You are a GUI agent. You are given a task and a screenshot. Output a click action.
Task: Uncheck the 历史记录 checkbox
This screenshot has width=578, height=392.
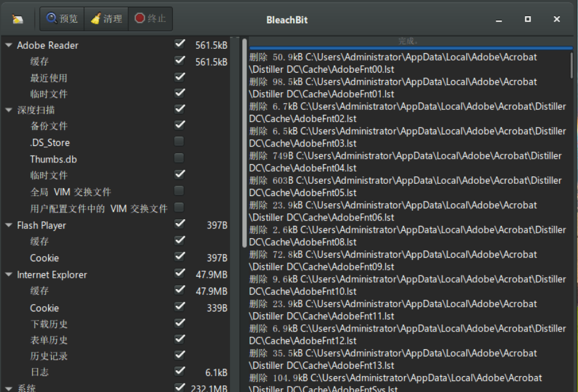[179, 355]
